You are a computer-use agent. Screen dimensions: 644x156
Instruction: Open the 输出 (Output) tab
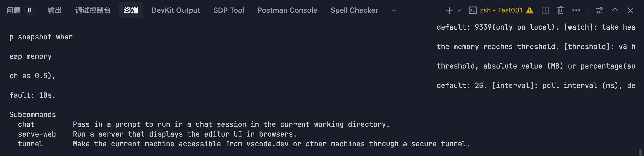coord(54,10)
